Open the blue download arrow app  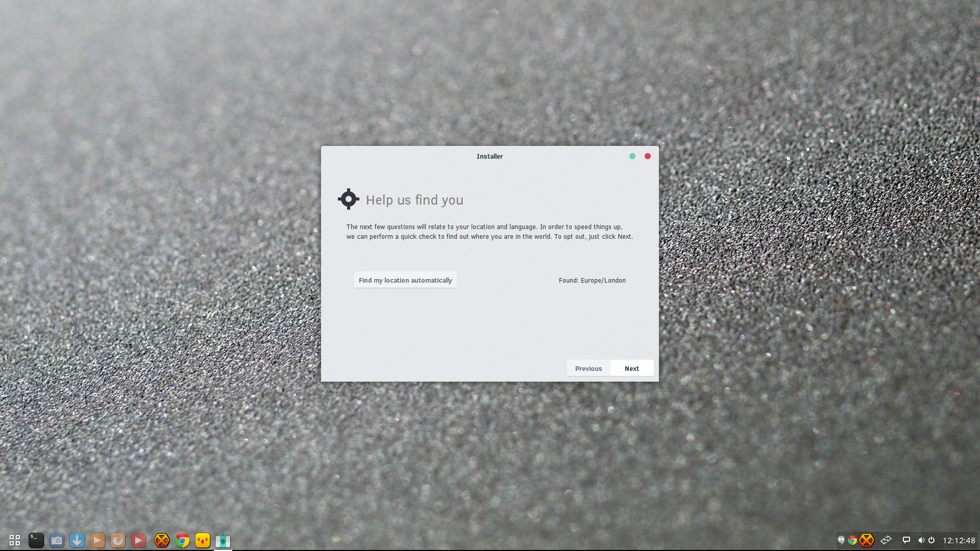click(77, 540)
